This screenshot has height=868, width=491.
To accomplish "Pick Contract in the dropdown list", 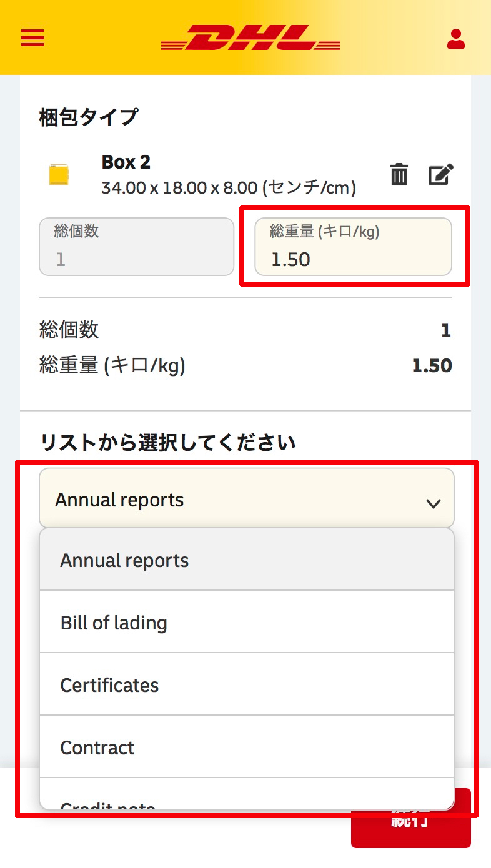I will pos(246,747).
